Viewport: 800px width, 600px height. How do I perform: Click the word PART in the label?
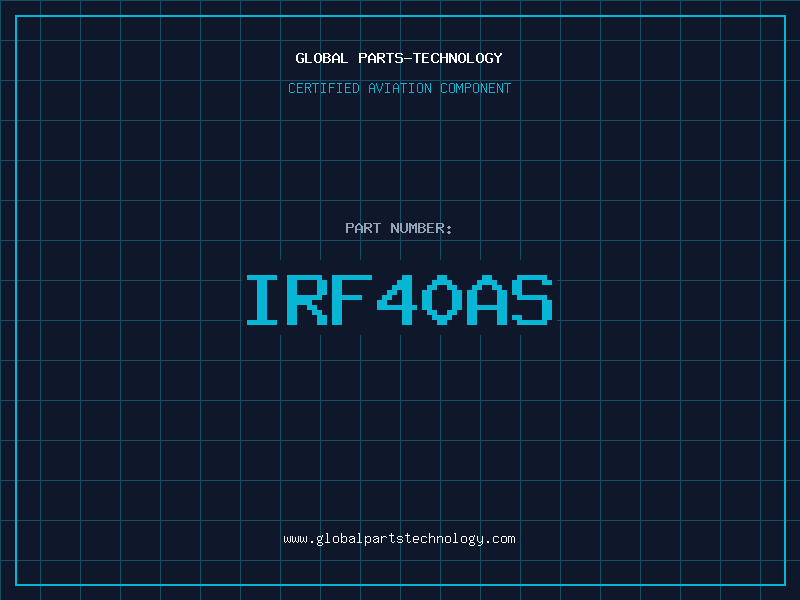[x=363, y=229]
